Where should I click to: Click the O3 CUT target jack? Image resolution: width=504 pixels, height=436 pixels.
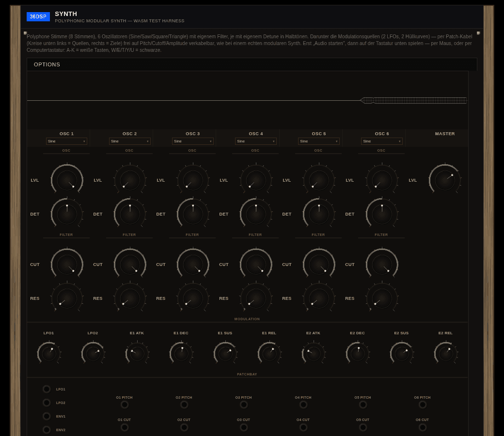(244, 427)
